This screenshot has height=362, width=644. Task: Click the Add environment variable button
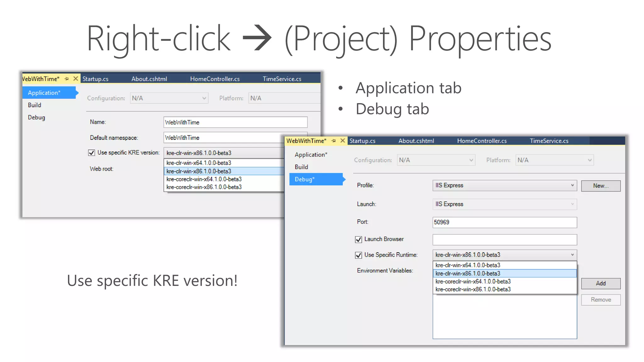[601, 283]
